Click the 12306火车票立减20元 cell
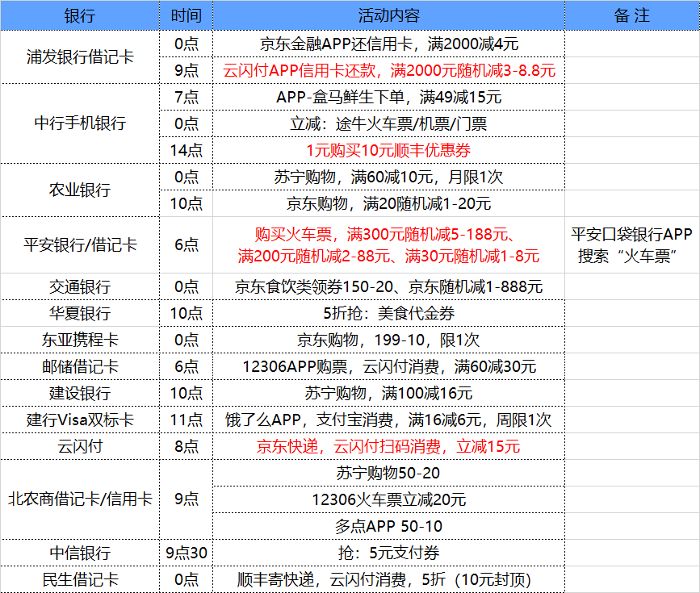Viewport: 700px width, 593px height. (x=389, y=499)
